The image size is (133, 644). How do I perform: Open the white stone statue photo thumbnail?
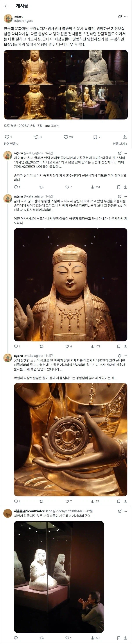[x=97, y=67]
